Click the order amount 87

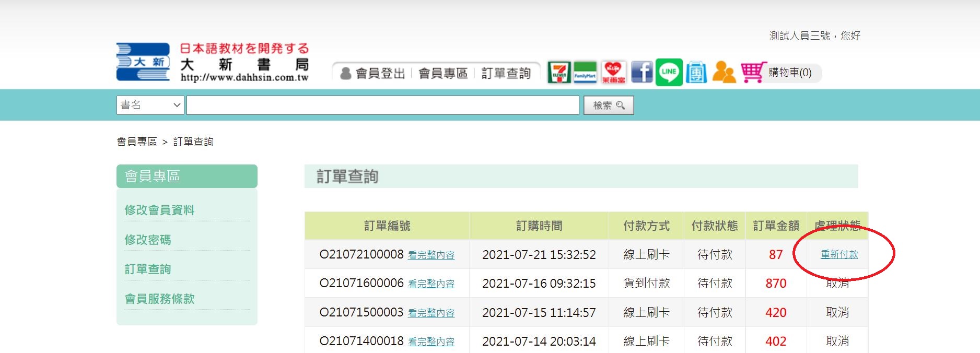[x=776, y=254]
